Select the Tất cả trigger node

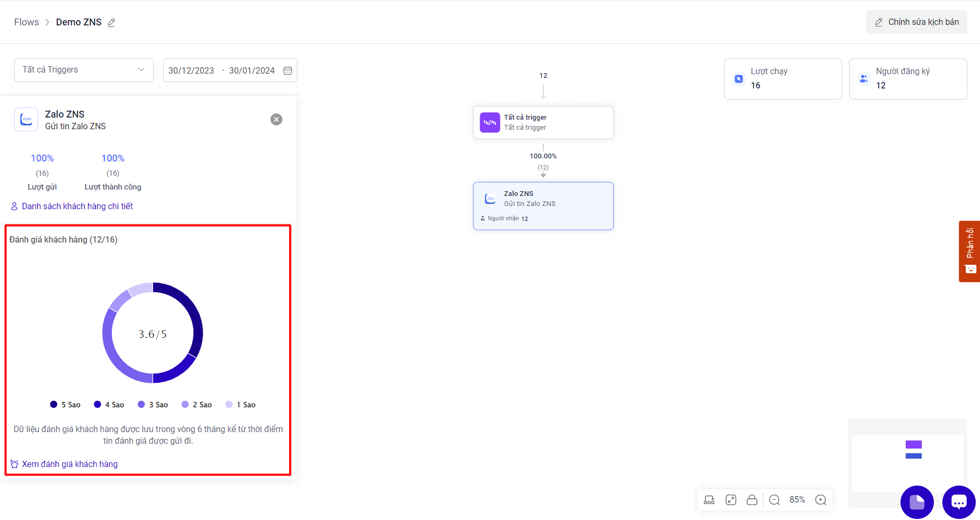point(543,122)
